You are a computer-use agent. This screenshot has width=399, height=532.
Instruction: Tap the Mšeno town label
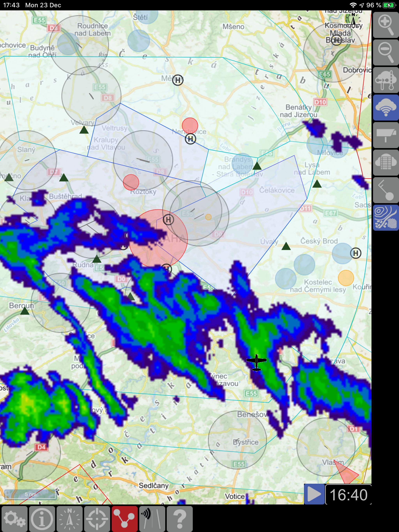coord(233,26)
